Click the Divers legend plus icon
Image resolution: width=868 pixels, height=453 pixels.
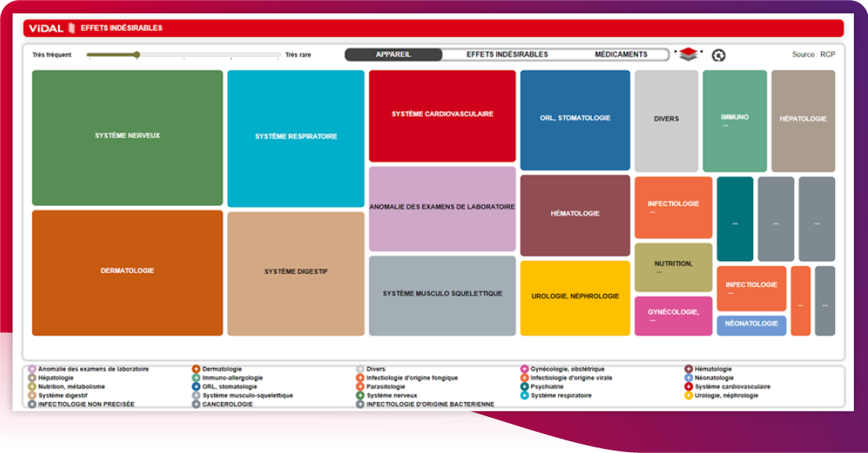click(360, 369)
